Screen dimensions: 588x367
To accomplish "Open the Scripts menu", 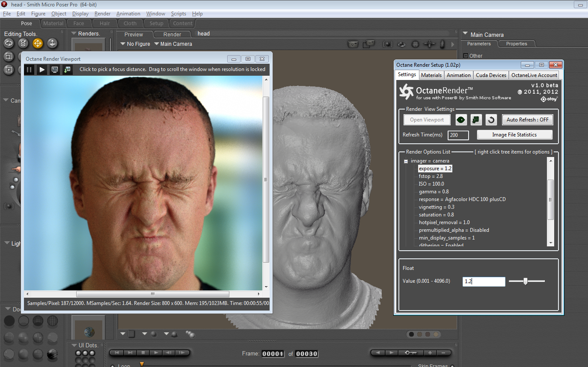I will [178, 14].
